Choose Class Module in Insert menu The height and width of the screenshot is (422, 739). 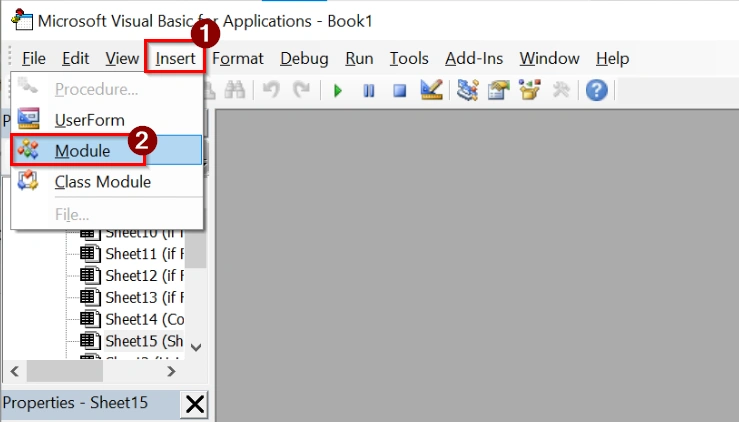(x=102, y=182)
